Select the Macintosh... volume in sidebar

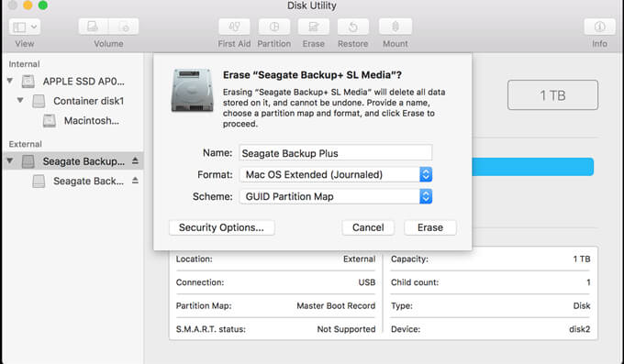[92, 120]
